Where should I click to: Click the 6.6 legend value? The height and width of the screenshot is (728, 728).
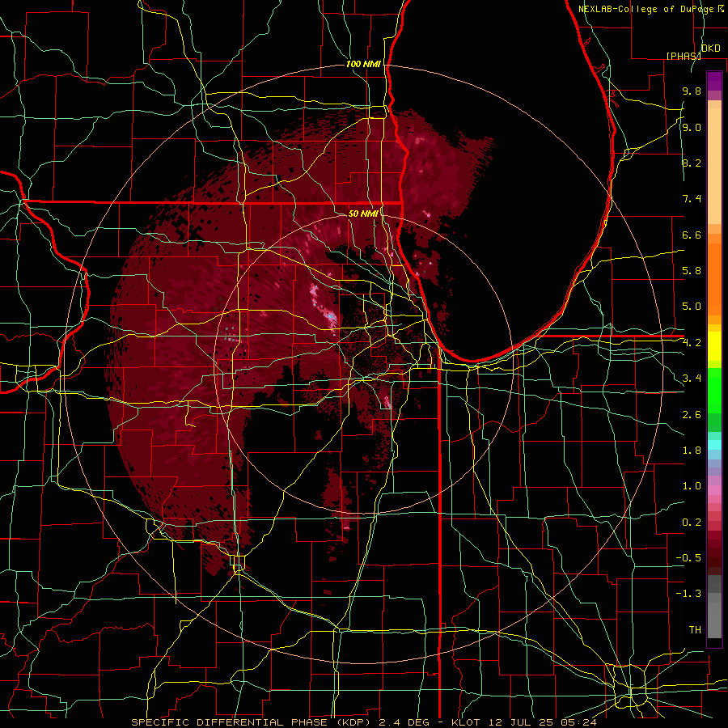(x=692, y=235)
